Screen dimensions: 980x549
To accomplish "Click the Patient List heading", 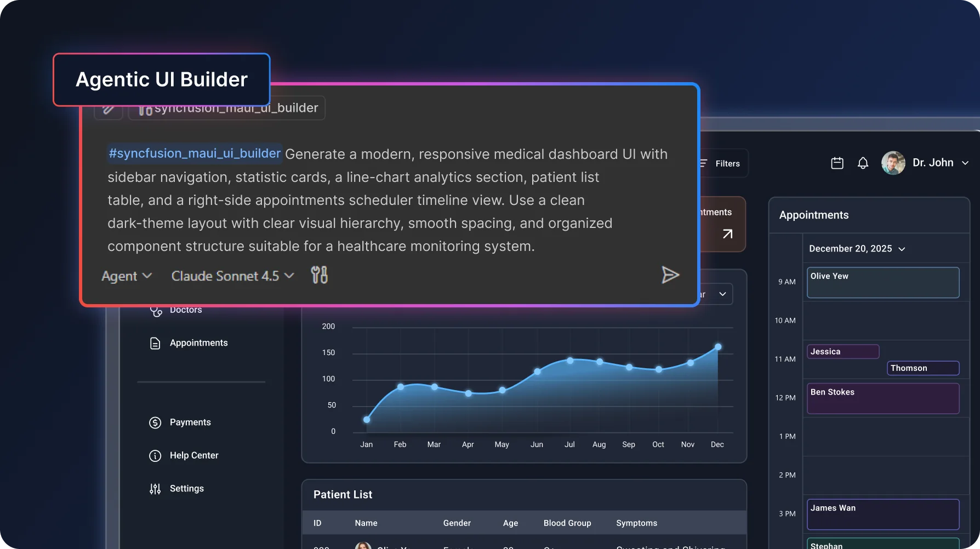I will (343, 495).
